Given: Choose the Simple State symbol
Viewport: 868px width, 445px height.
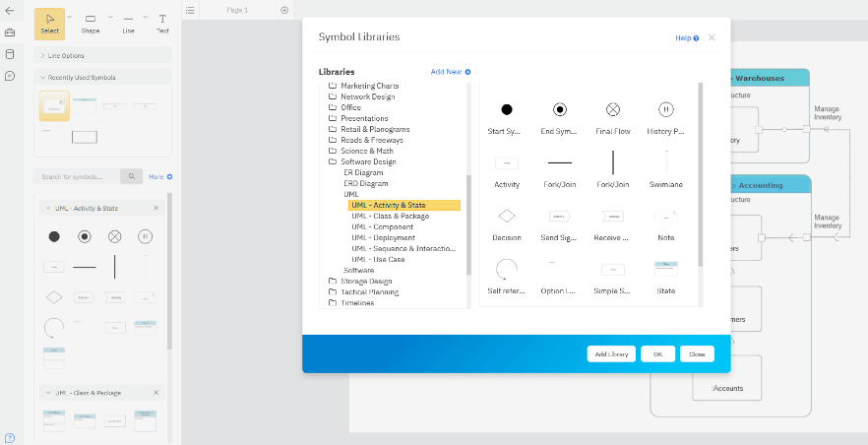Looking at the screenshot, I should [613, 270].
